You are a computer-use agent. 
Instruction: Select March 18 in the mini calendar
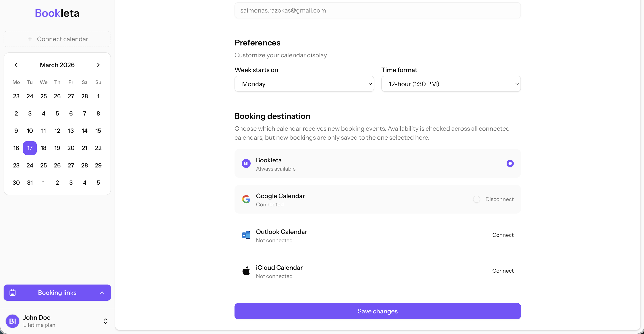coord(43,148)
